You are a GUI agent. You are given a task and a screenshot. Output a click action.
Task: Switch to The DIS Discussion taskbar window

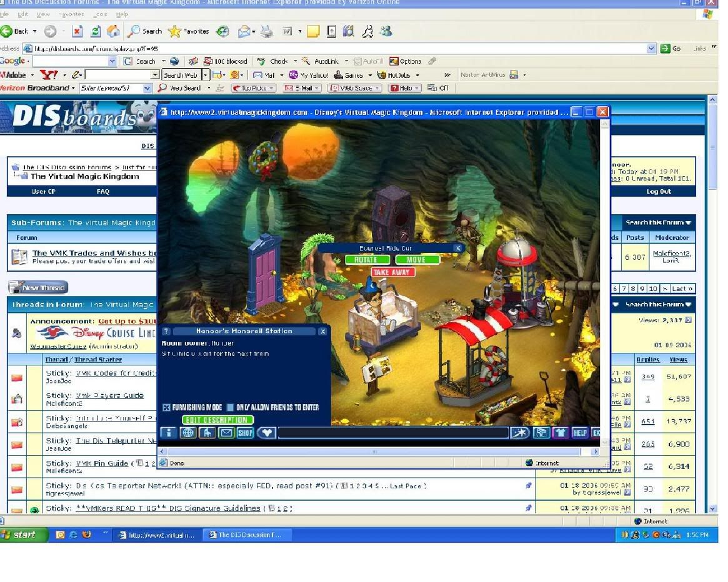click(x=248, y=535)
